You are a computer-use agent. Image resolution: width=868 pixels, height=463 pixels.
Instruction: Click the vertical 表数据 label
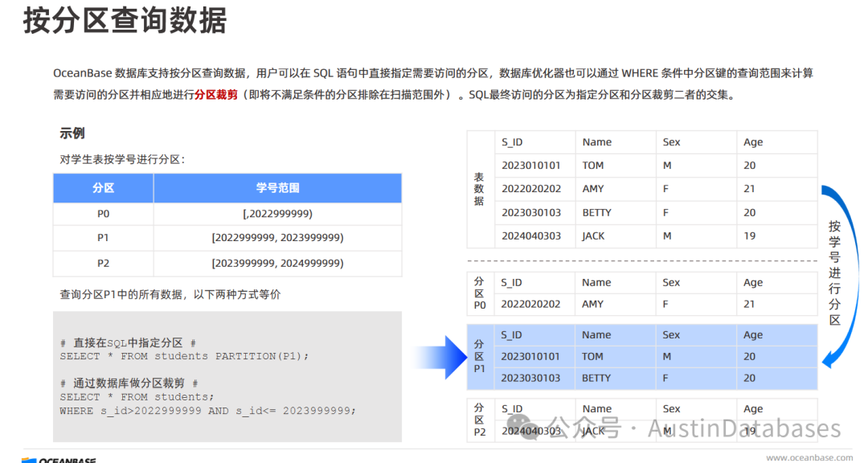pos(479,189)
